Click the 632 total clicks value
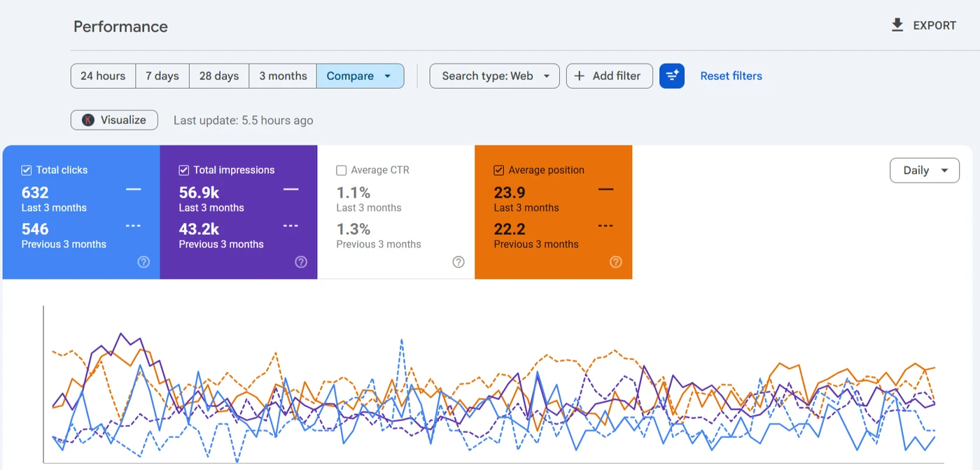980x470 pixels. (35, 193)
